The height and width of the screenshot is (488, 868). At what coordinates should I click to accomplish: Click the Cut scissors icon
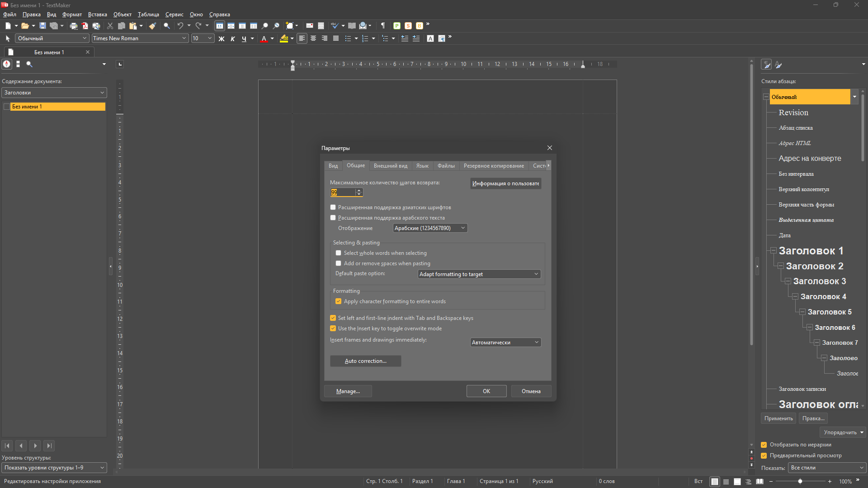pos(110,26)
